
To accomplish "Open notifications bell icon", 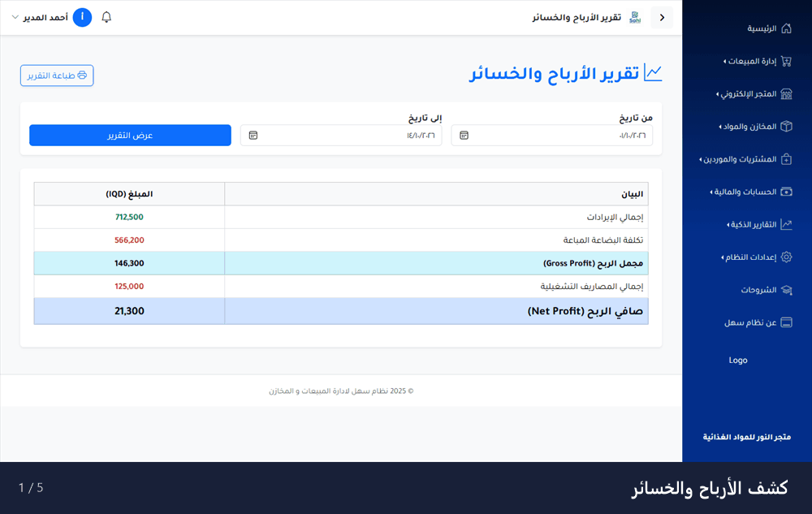I will point(106,17).
